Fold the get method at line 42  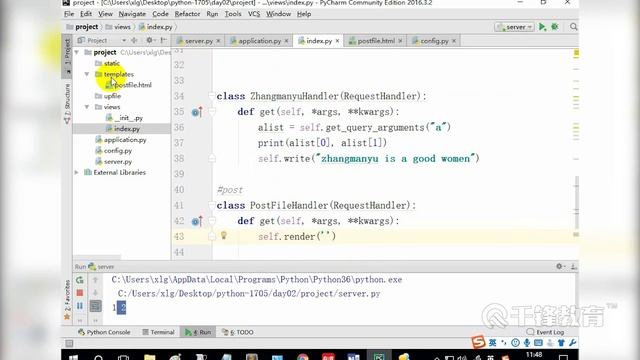211,221
